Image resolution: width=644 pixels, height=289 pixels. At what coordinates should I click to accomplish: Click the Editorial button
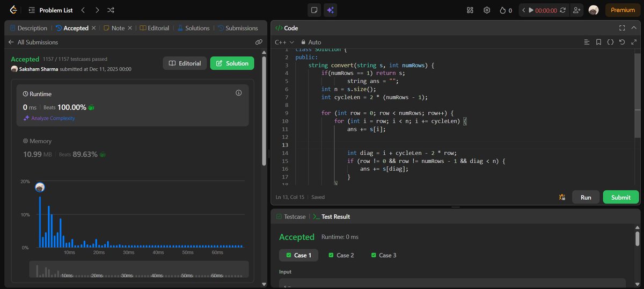pyautogui.click(x=185, y=63)
